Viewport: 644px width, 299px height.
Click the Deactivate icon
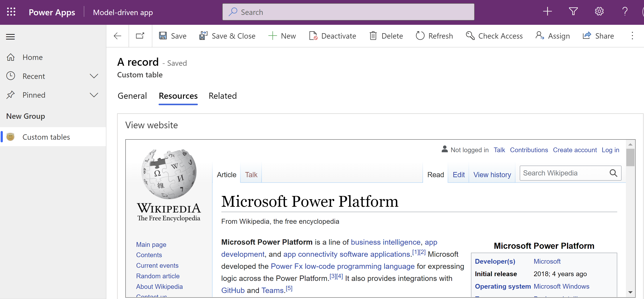[x=313, y=36]
